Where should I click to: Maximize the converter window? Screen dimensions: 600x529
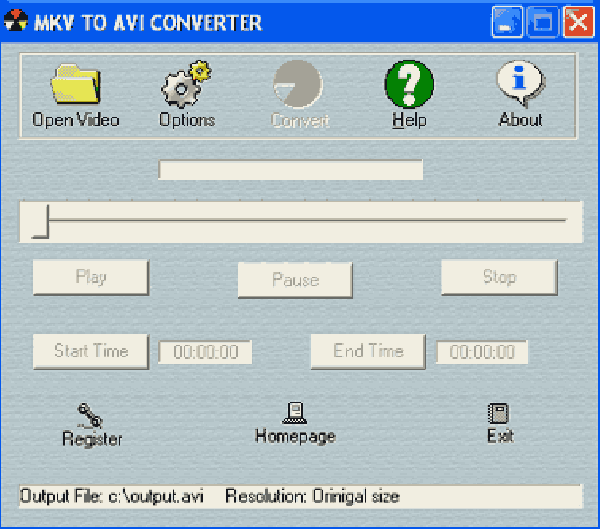543,22
